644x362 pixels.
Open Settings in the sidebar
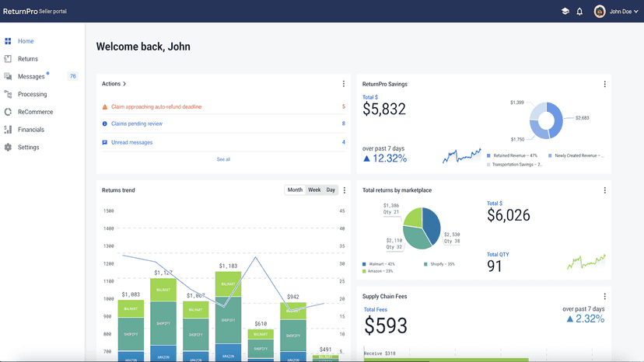coord(28,147)
